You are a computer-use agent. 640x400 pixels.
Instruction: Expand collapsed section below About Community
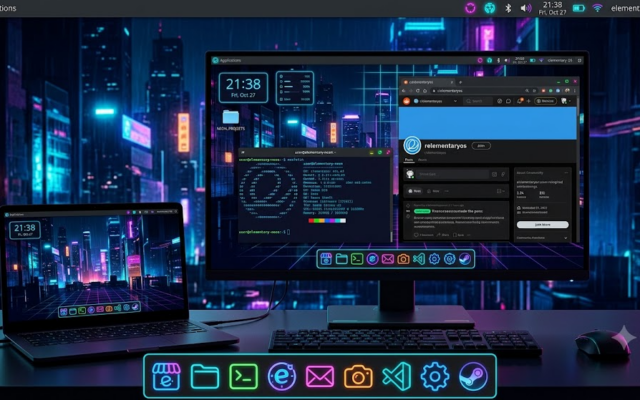[x=542, y=238]
